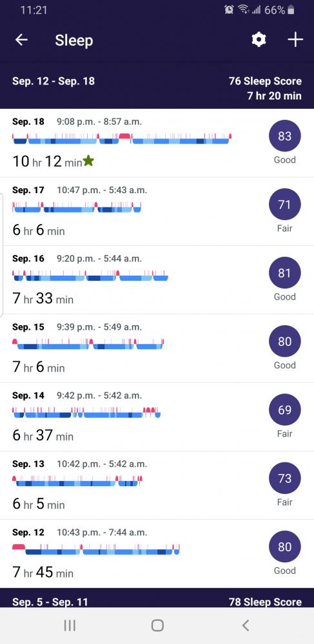Select the Sep. 12 sleep stages timeline
The height and width of the screenshot is (644, 314).
96,549
